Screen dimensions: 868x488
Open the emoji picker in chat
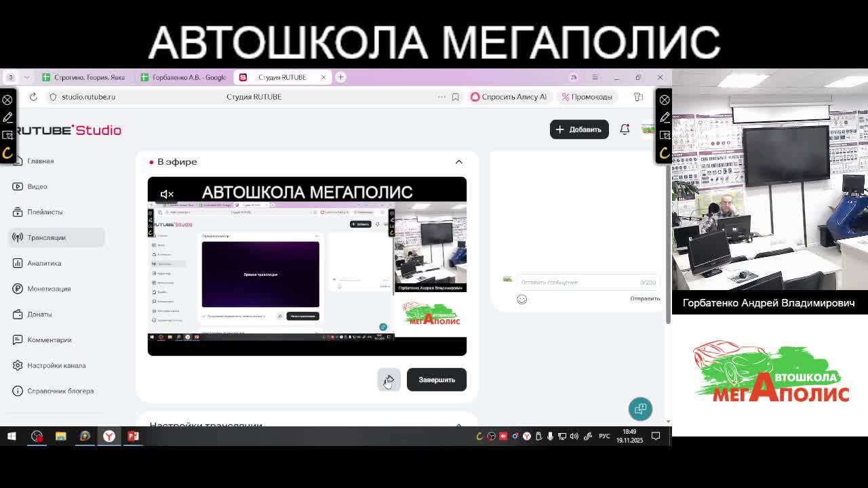click(521, 299)
